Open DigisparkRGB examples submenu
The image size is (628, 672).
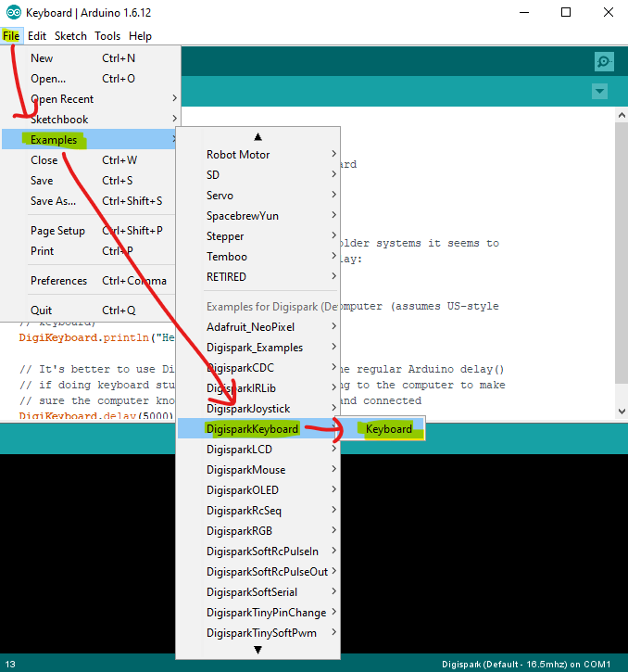[258, 531]
